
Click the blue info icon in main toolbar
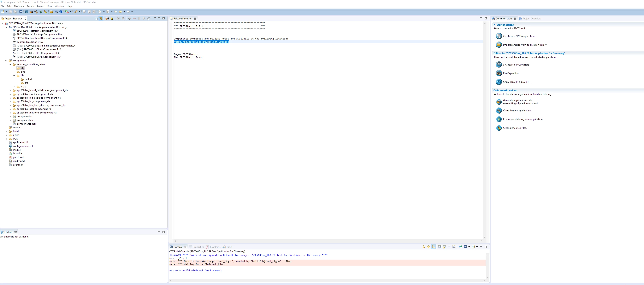pyautogui.click(x=61, y=12)
